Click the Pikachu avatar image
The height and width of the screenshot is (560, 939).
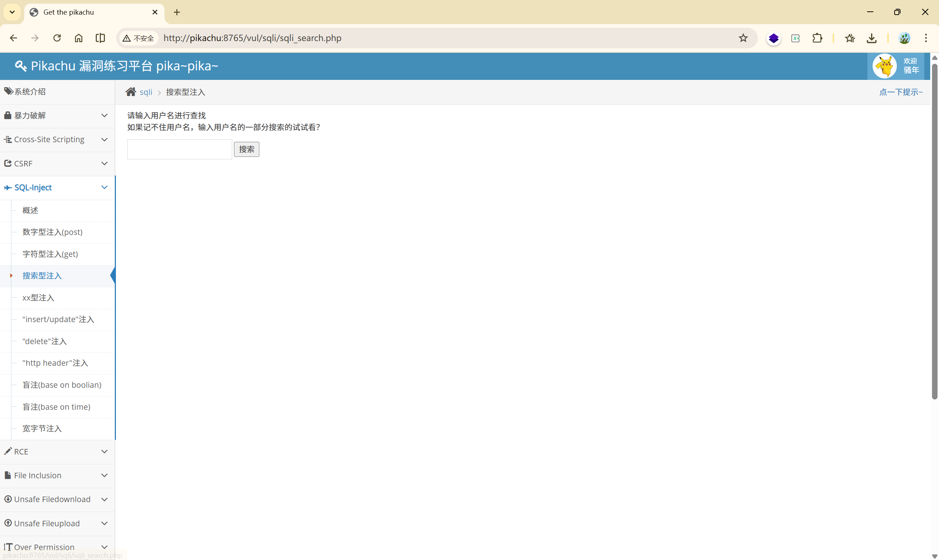885,66
